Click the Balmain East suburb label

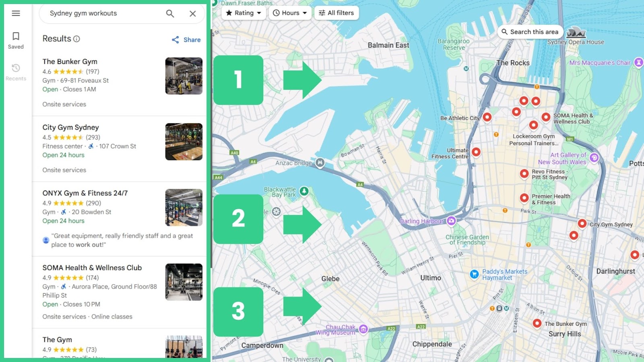coord(388,45)
